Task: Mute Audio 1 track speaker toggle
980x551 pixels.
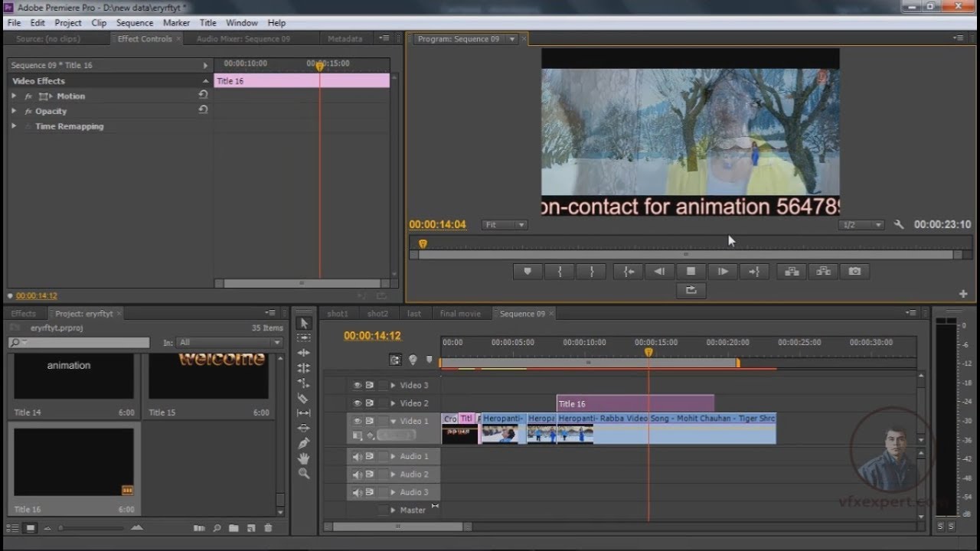Action: click(x=358, y=456)
